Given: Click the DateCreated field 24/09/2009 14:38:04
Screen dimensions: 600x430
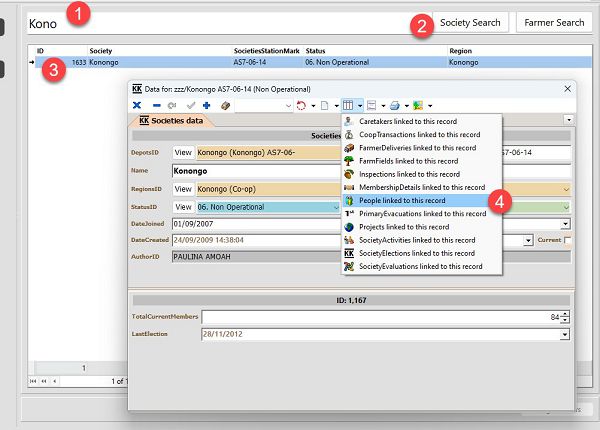Looking at the screenshot, I should (x=256, y=240).
